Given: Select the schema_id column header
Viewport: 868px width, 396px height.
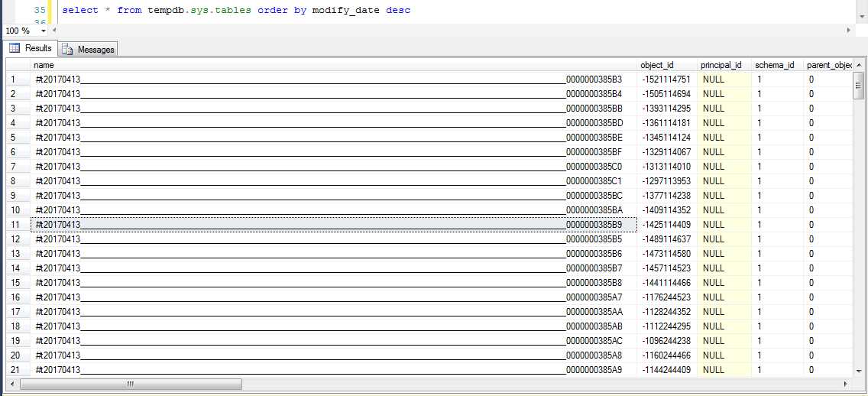Looking at the screenshot, I should click(777, 65).
